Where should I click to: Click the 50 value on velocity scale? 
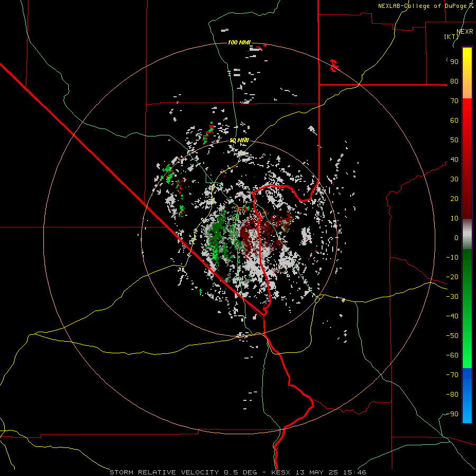(454, 140)
